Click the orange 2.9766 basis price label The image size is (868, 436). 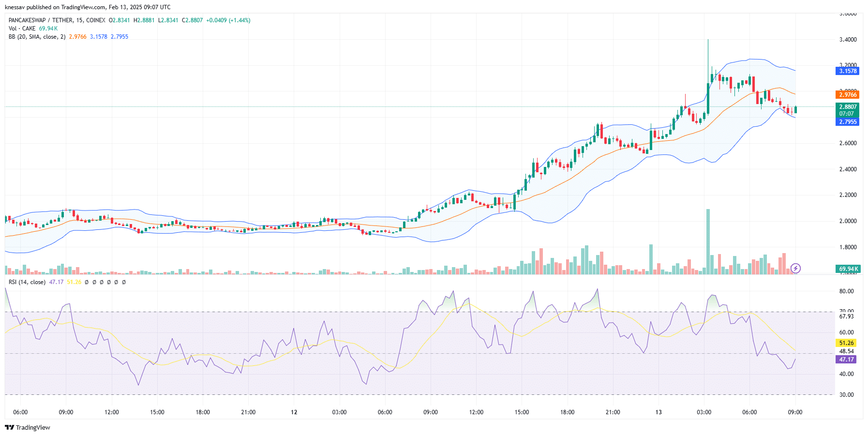[x=847, y=95]
